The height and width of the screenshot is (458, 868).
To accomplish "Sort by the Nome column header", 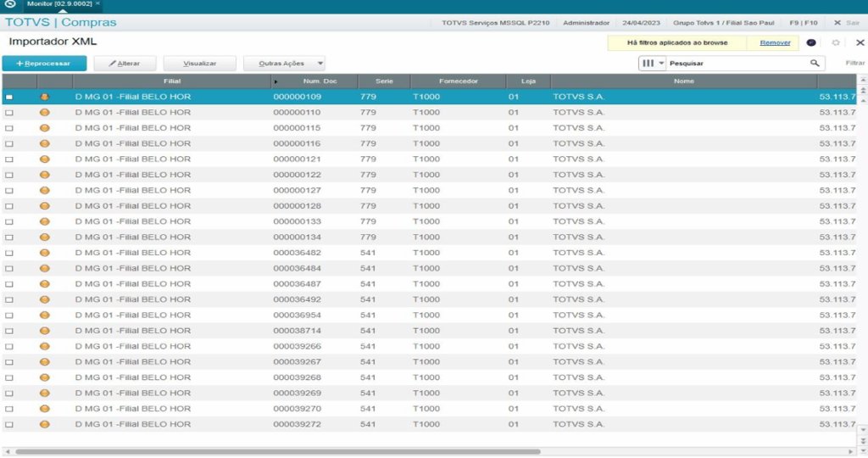I will (684, 81).
